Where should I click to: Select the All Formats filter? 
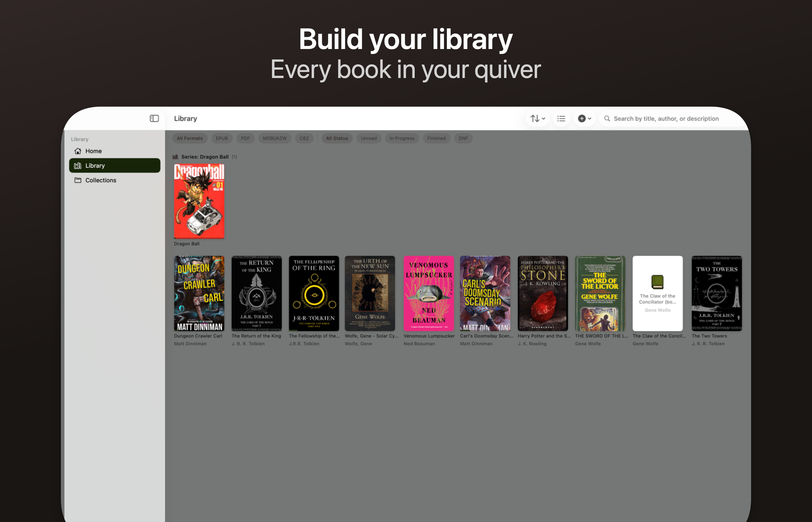pos(189,138)
